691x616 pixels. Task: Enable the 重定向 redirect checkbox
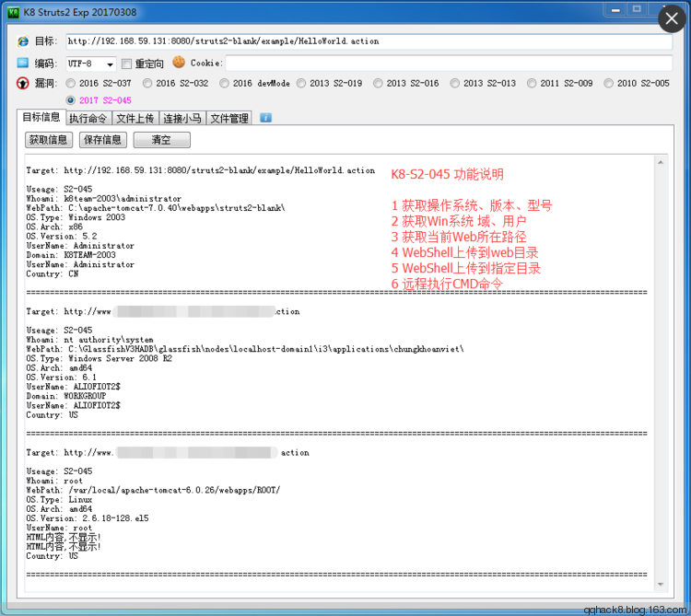coord(127,64)
